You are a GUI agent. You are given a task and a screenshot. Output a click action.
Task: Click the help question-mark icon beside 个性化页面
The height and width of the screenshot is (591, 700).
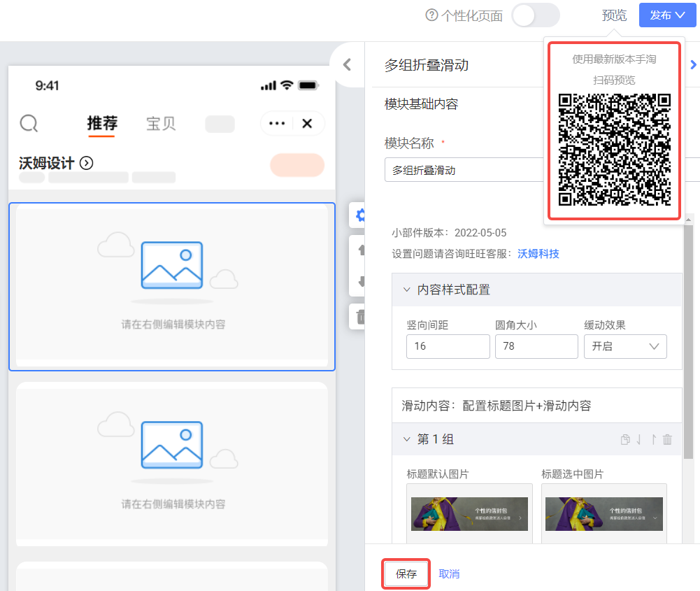pyautogui.click(x=431, y=15)
